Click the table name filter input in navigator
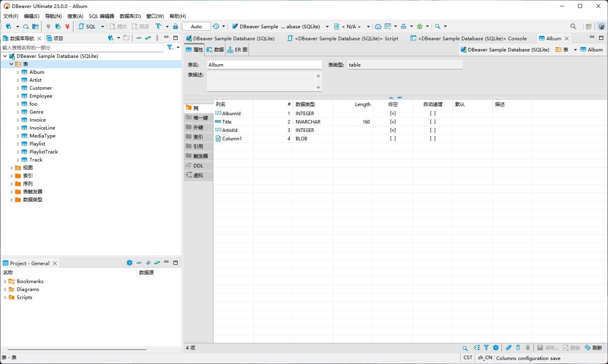The height and width of the screenshot is (364, 608). coord(83,48)
